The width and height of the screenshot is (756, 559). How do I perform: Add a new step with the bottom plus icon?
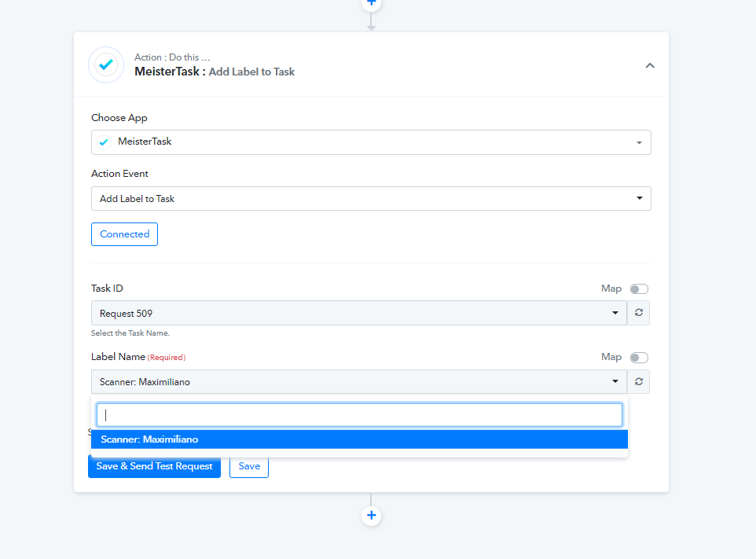371,516
